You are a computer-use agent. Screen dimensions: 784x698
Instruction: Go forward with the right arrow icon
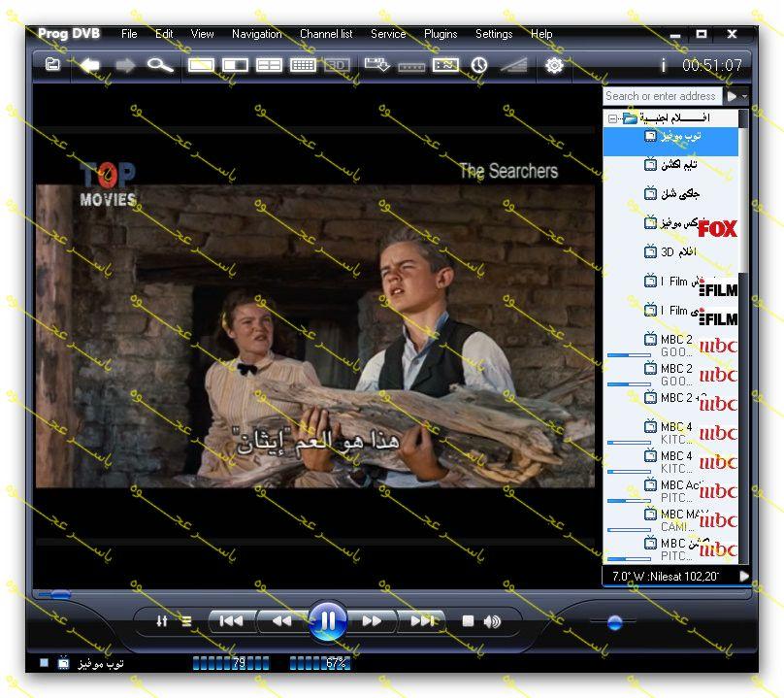pyautogui.click(x=125, y=65)
